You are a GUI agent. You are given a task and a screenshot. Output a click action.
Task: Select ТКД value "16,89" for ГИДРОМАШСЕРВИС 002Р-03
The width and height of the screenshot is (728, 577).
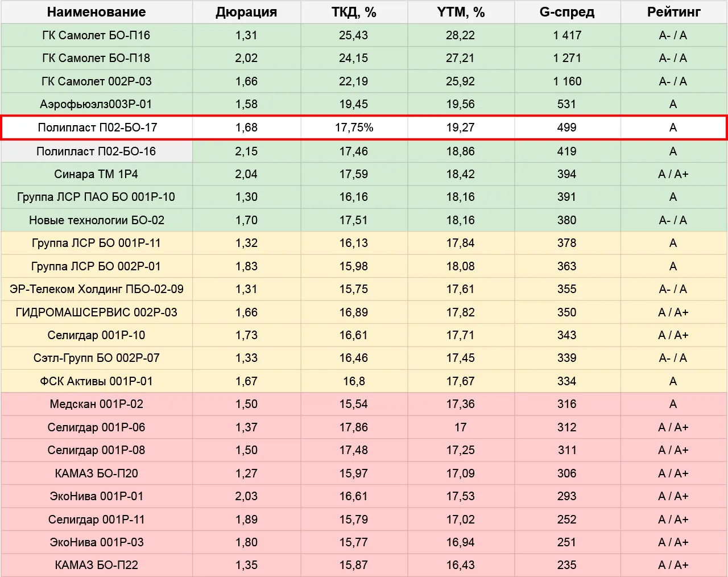(x=354, y=312)
